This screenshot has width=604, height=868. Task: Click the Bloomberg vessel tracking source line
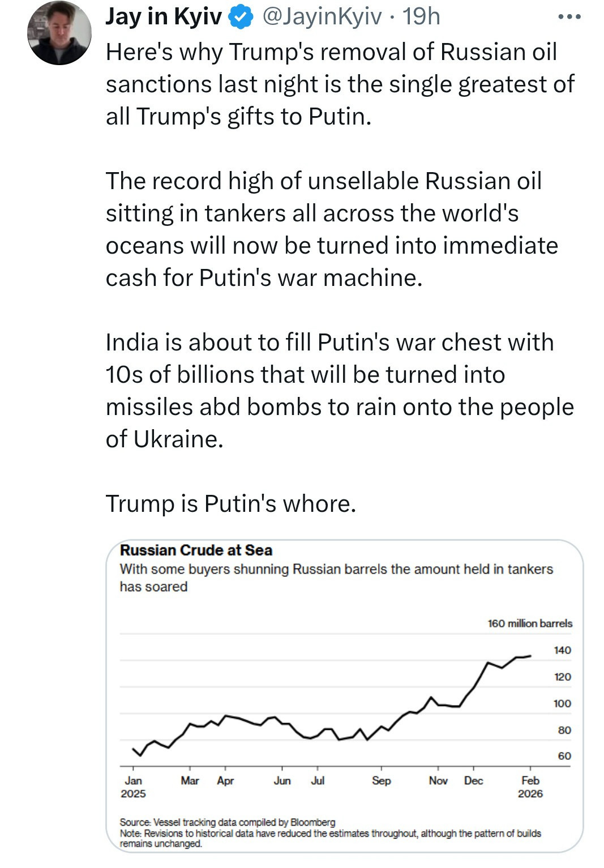point(228,822)
